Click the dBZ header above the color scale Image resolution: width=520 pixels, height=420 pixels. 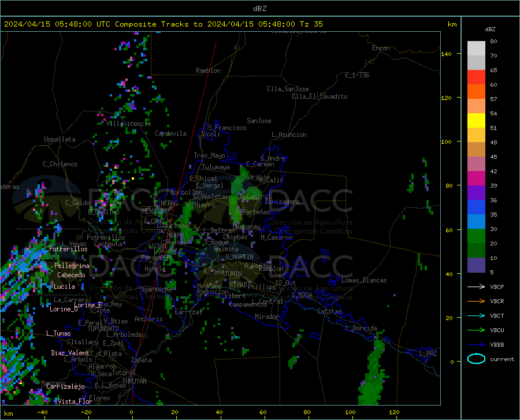(490, 29)
